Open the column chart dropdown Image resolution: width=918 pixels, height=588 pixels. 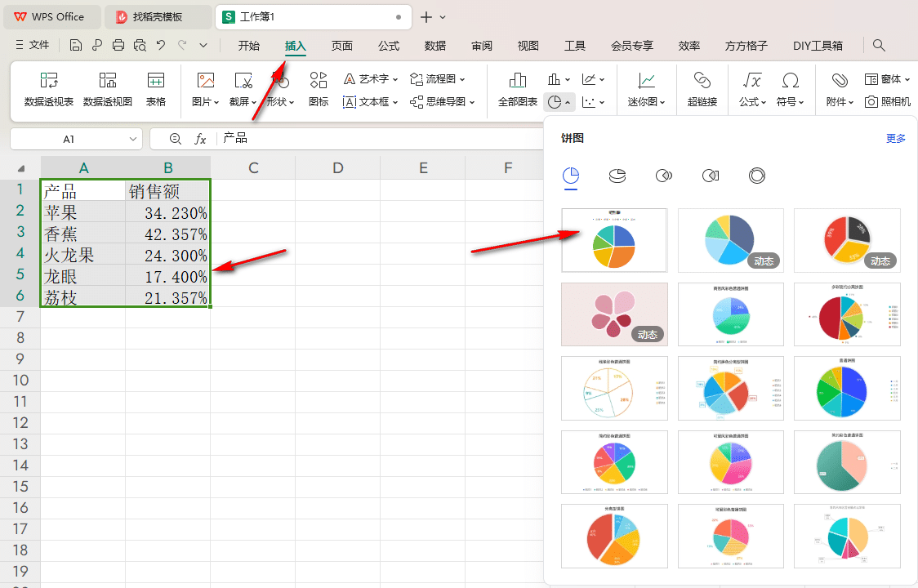(x=559, y=79)
